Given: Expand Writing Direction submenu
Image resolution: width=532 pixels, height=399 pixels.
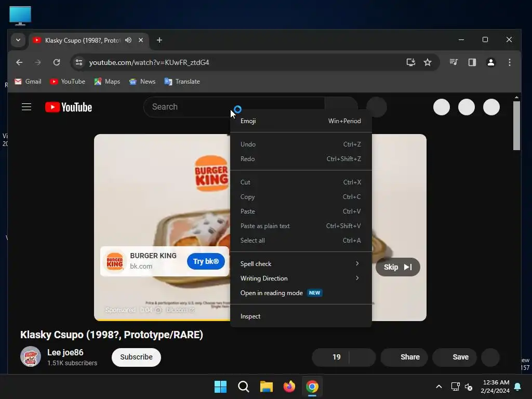Looking at the screenshot, I should pyautogui.click(x=301, y=278).
